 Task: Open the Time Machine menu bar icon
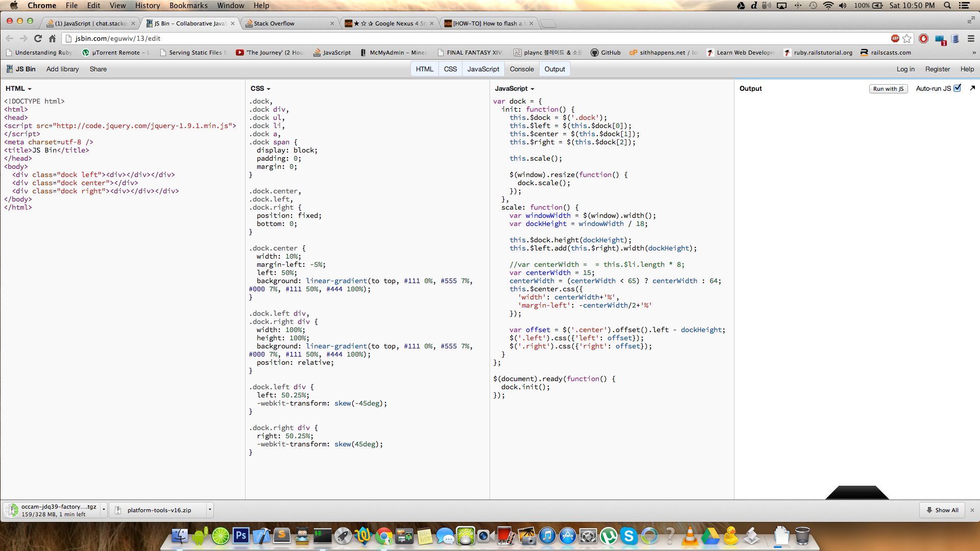tap(813, 6)
